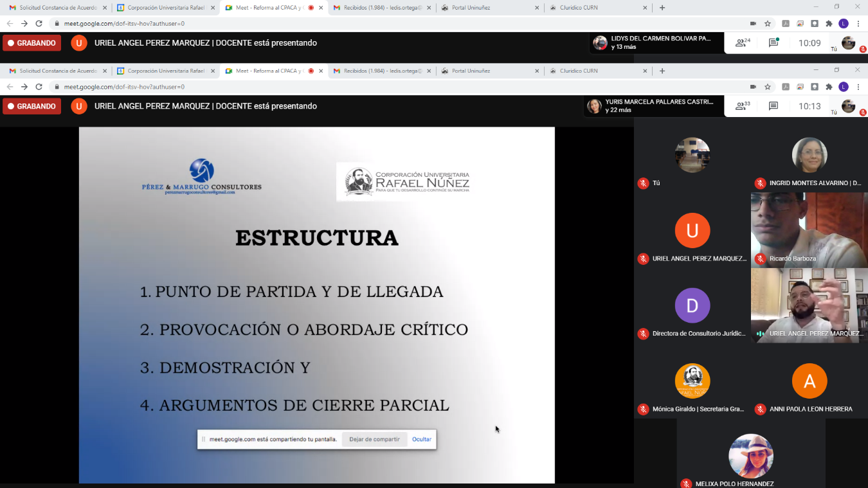Switch to the lower Corporación Universitaria Rafael tab
The image size is (868, 488).
coord(165,71)
